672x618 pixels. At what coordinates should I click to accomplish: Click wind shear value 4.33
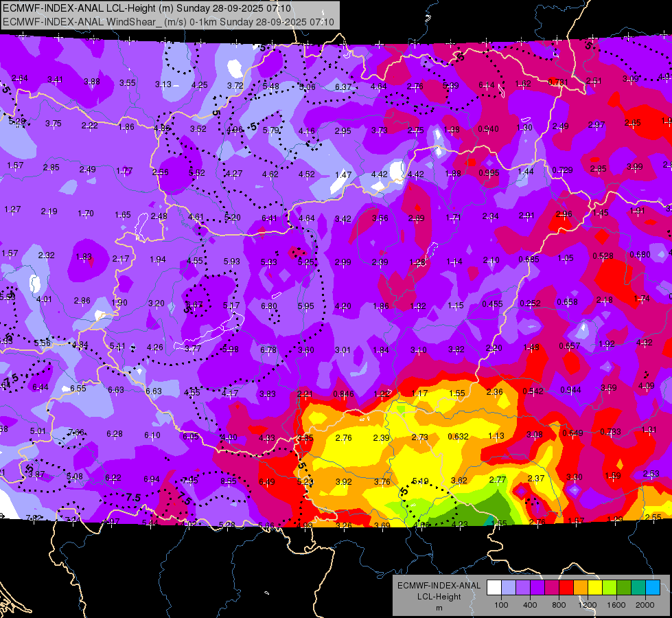coord(267,438)
